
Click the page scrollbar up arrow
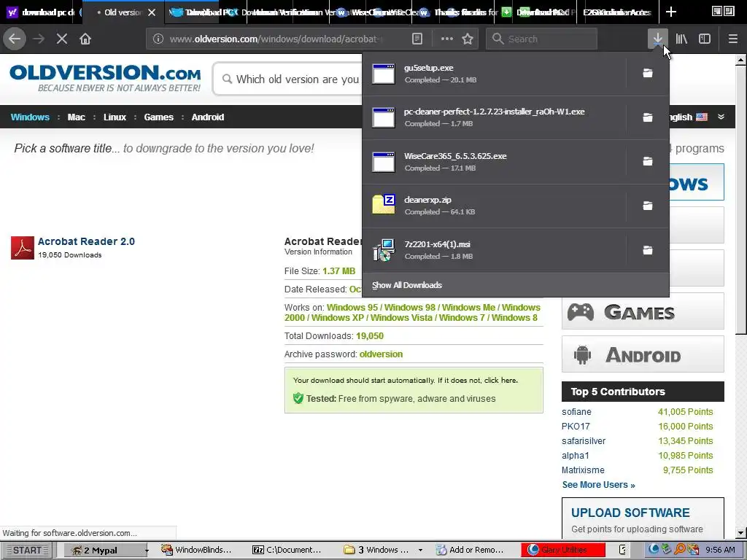[x=741, y=61]
